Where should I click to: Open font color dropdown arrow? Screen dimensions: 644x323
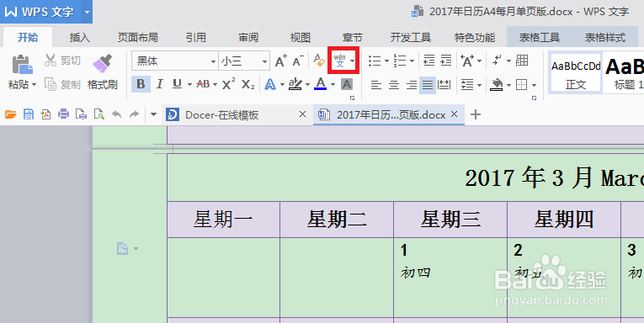[333, 85]
